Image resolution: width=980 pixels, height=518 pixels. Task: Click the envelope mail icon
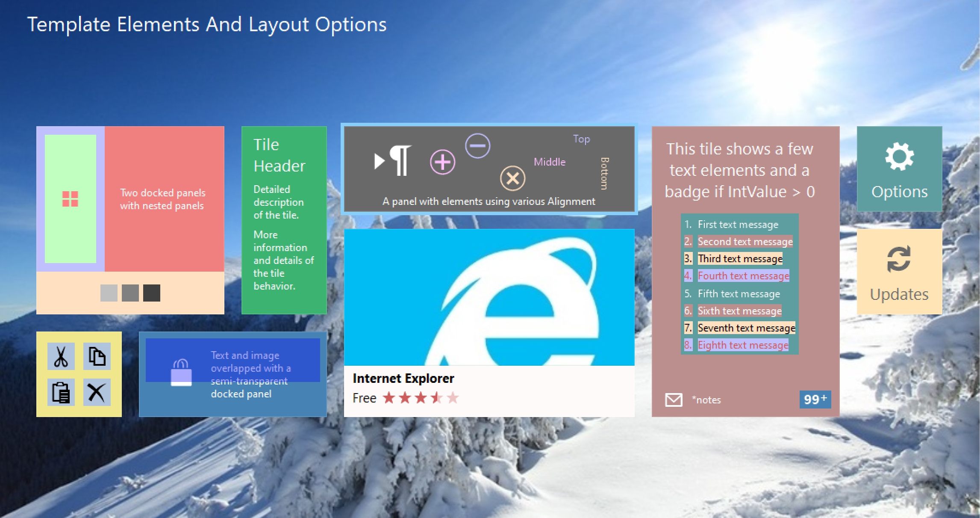674,400
